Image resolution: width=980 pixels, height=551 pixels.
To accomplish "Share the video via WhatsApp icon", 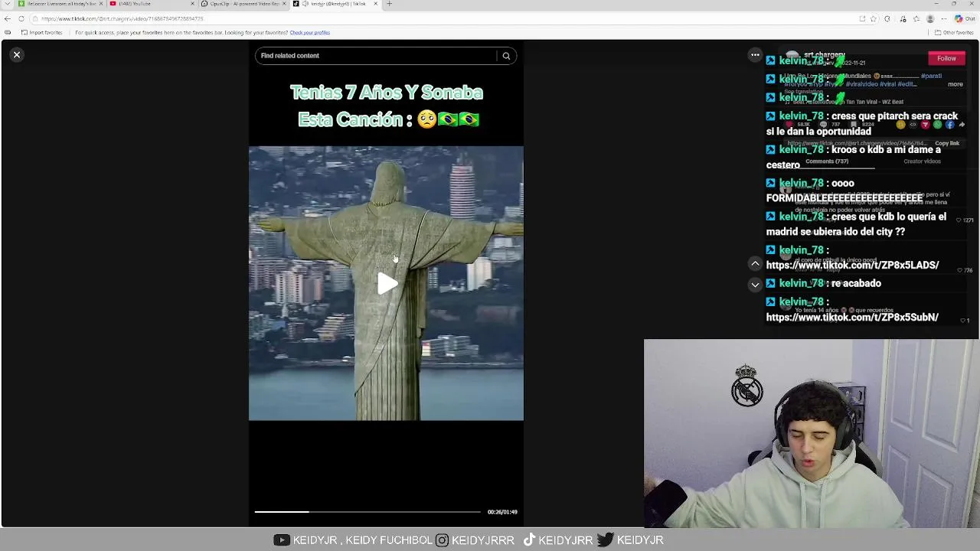I will coord(938,124).
